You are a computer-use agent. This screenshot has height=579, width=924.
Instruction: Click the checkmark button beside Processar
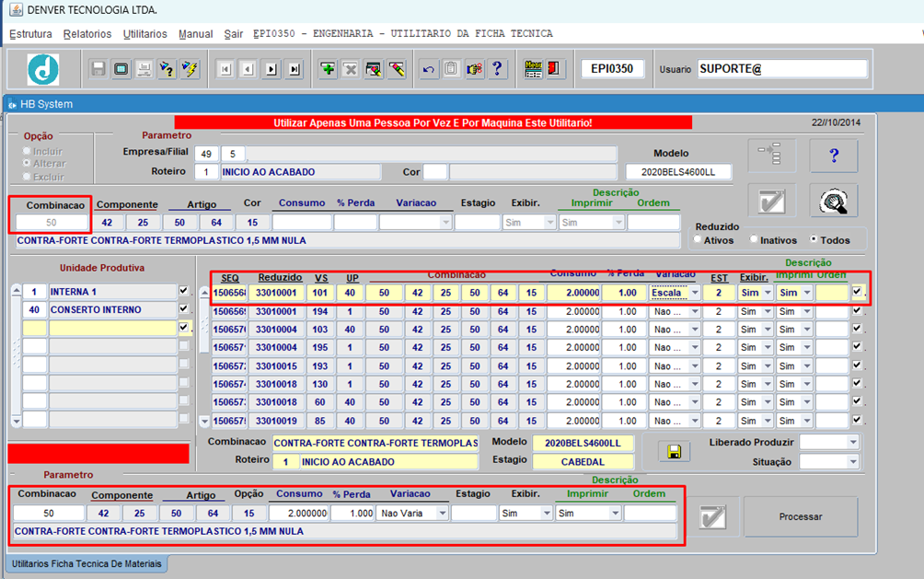click(x=712, y=517)
